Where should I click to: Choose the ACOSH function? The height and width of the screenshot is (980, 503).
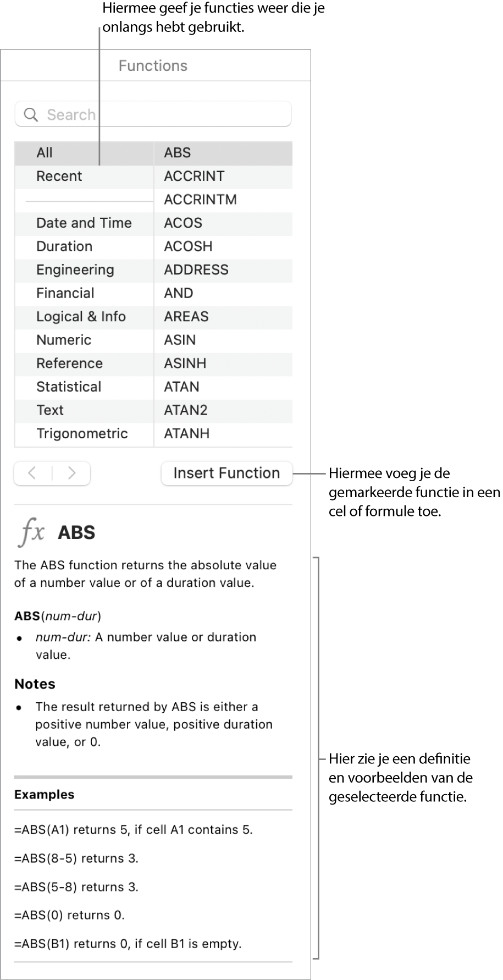click(188, 246)
